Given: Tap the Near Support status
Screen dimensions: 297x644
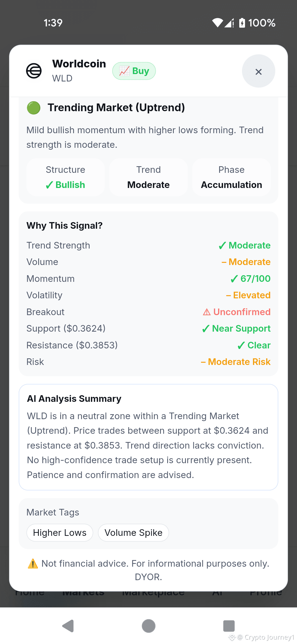Looking at the screenshot, I should [236, 329].
